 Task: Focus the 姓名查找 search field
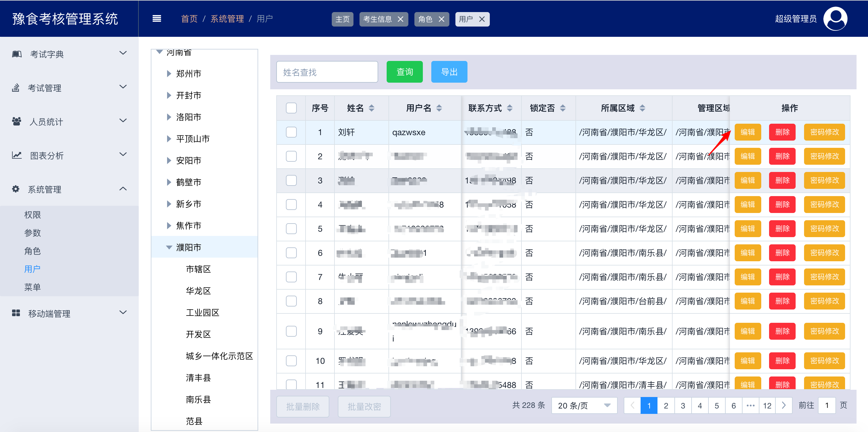pyautogui.click(x=327, y=72)
